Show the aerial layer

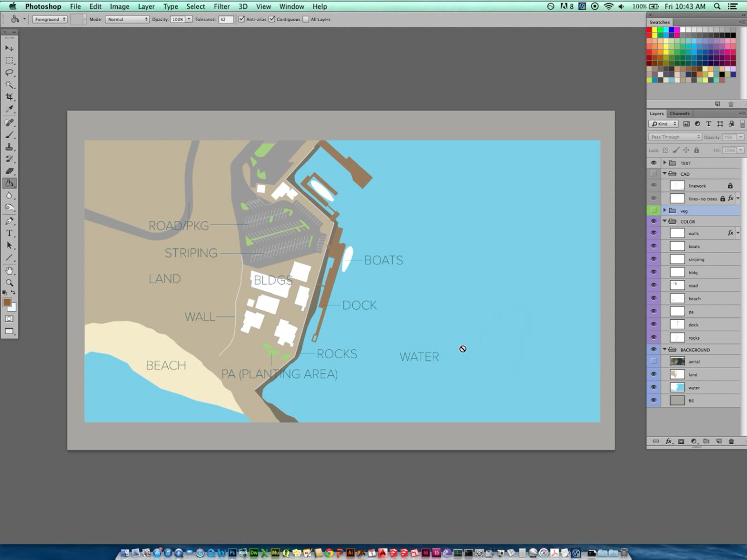click(x=653, y=362)
